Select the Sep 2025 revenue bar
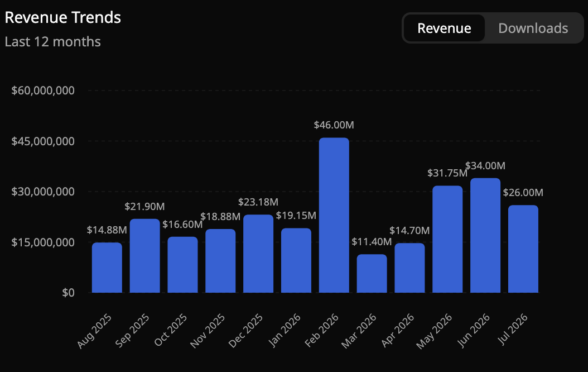Viewport: 588px width, 372px height. [144, 256]
